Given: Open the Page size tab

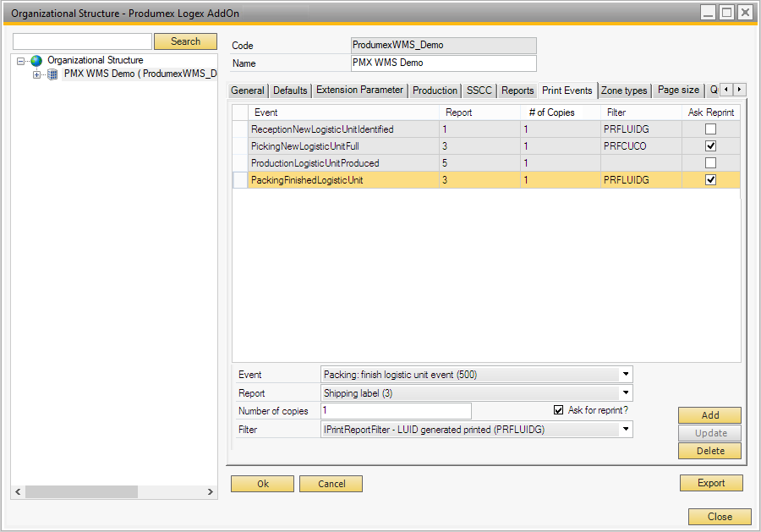Looking at the screenshot, I should click(678, 90).
